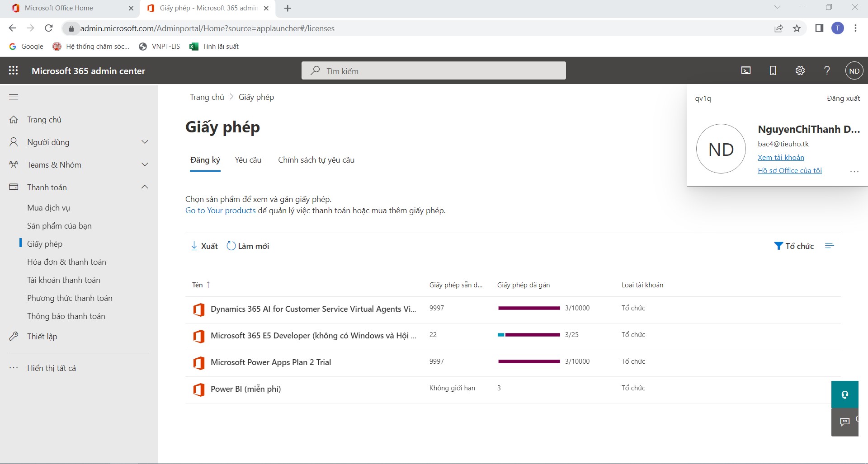Open the feedback chat button
Viewport: 868px width, 464px height.
[x=844, y=422]
